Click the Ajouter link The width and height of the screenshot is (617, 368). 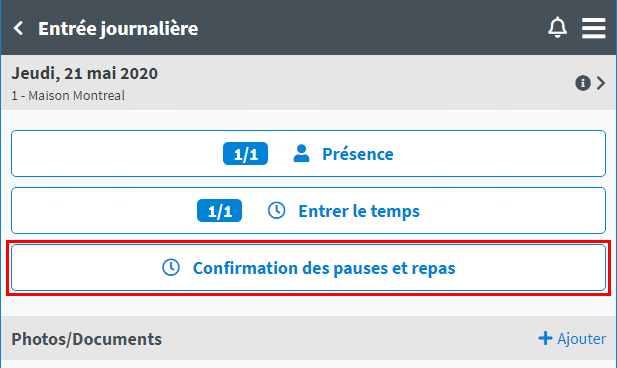(572, 338)
